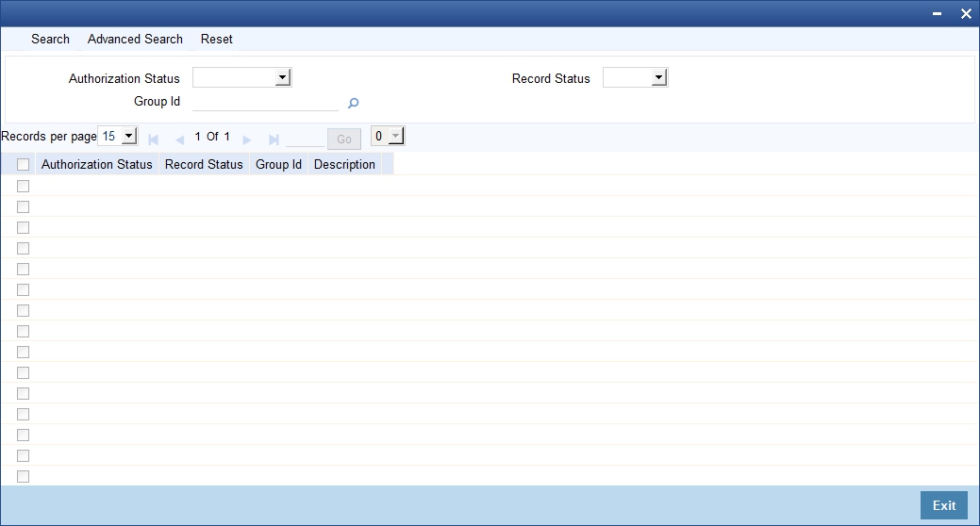Open the Group Id lookup magnifier icon
The image size is (980, 526).
(x=353, y=103)
